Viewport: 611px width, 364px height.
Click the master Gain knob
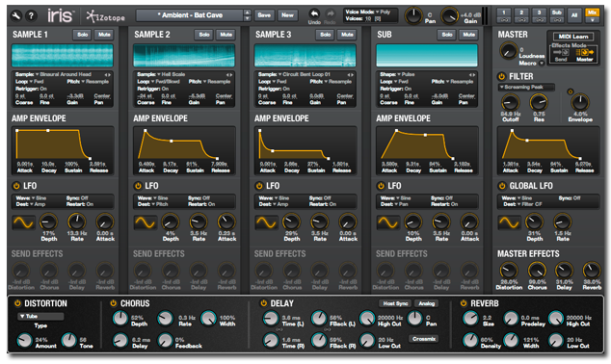[x=450, y=15]
